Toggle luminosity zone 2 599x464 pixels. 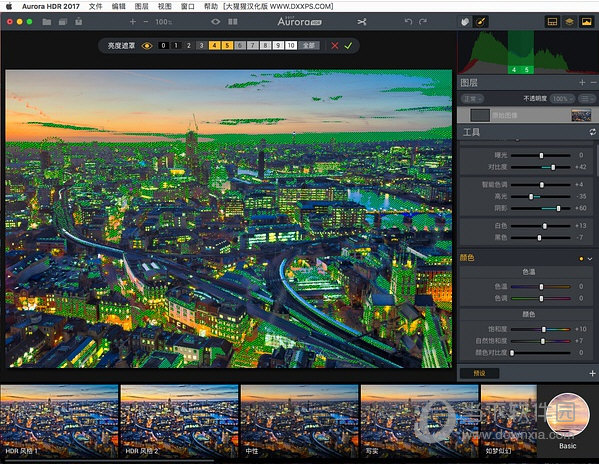coord(189,45)
